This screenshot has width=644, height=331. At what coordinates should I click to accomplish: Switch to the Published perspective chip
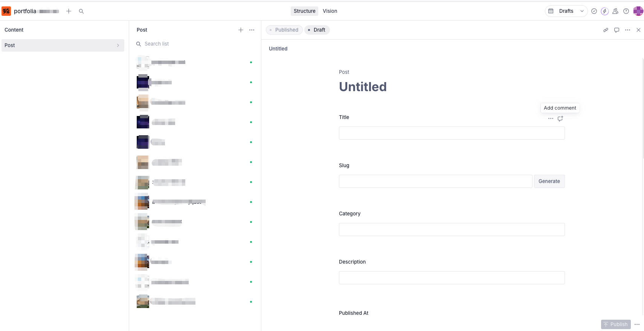[x=284, y=30]
